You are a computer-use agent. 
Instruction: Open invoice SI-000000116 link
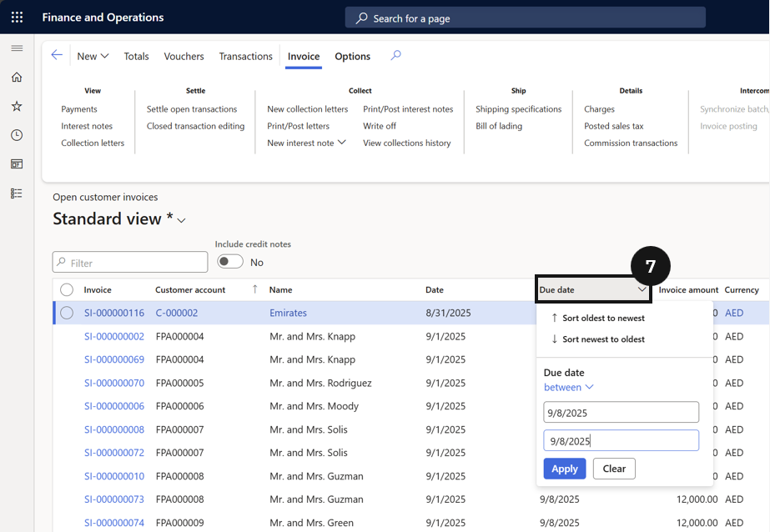pos(114,313)
